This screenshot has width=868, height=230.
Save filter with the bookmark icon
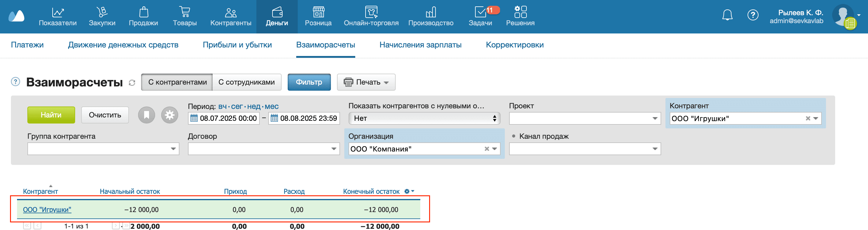[x=147, y=115]
